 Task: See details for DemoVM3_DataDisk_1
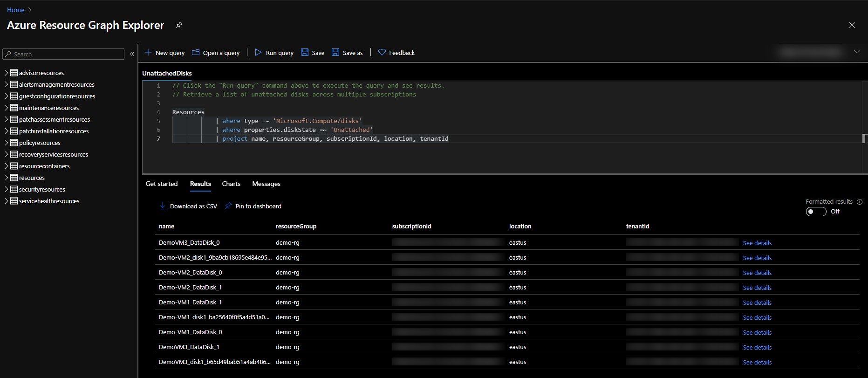(757, 347)
